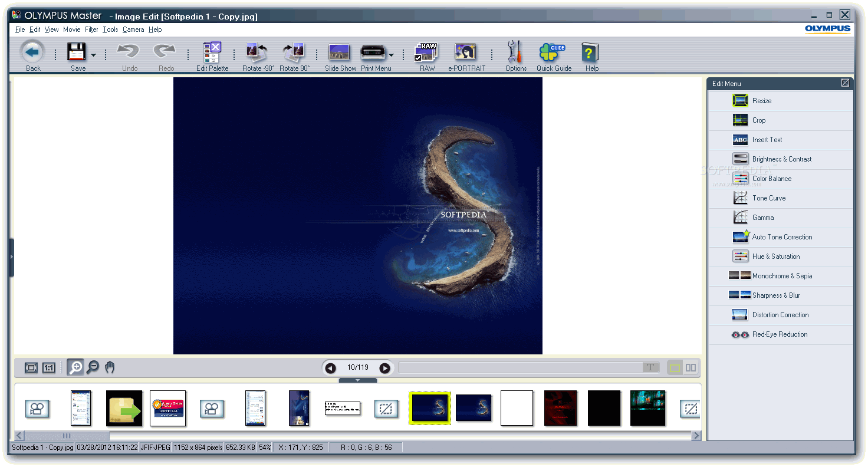Select the yellow-highlighted S island thumbnail
The height and width of the screenshot is (467, 868).
tap(430, 408)
